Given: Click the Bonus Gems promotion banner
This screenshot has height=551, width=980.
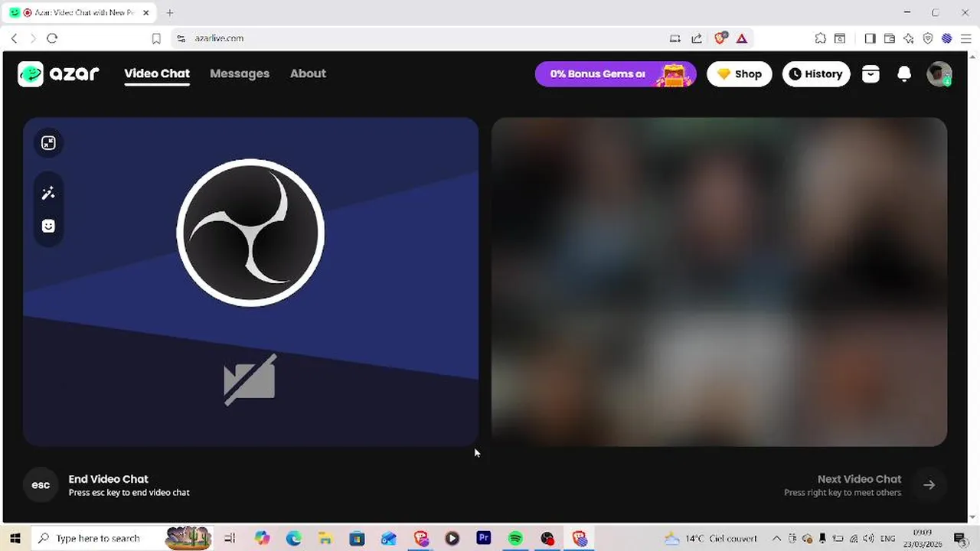Looking at the screenshot, I should [616, 74].
